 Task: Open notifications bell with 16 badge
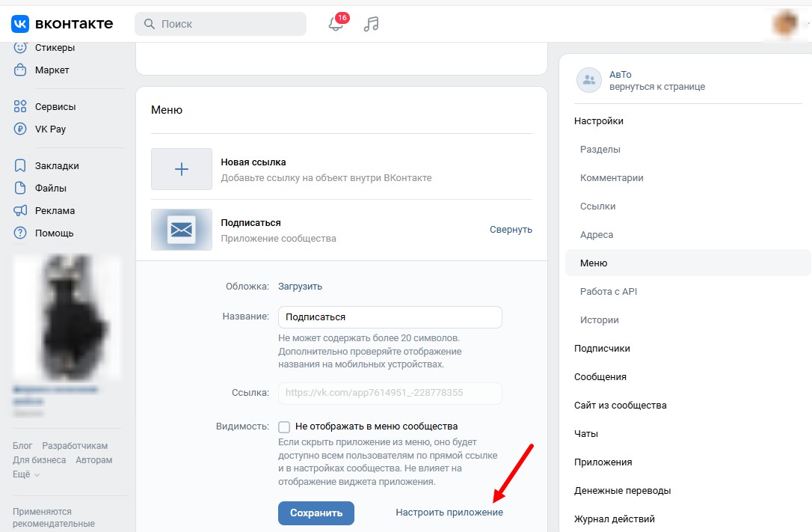(336, 22)
